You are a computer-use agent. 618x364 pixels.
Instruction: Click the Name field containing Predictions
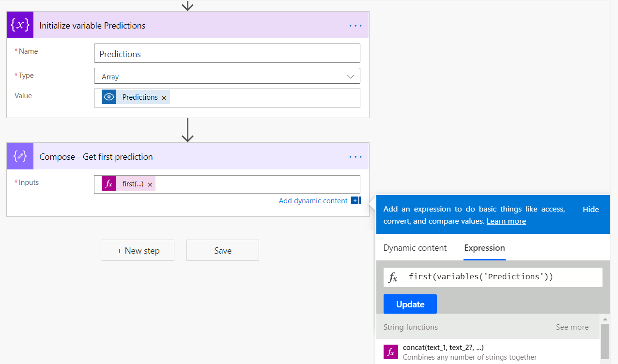pyautogui.click(x=227, y=54)
